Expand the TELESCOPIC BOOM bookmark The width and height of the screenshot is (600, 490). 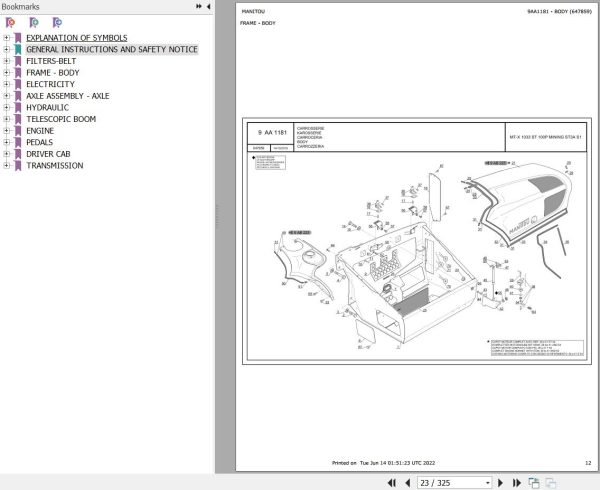[6, 119]
